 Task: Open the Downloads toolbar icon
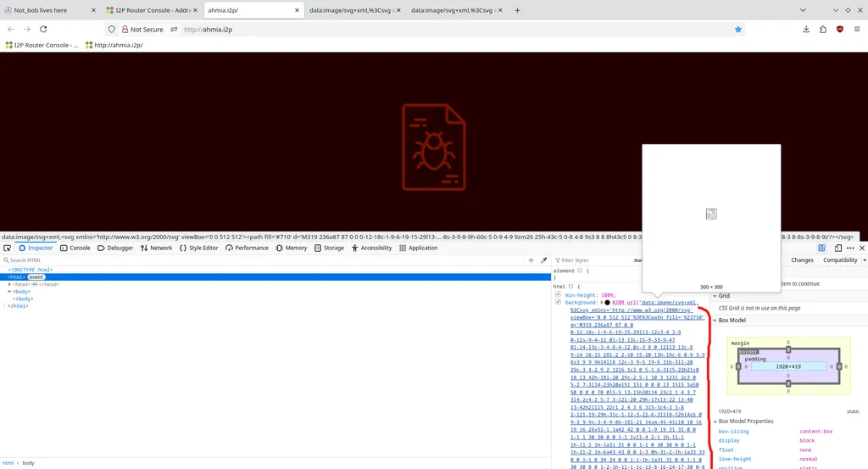coord(806,29)
